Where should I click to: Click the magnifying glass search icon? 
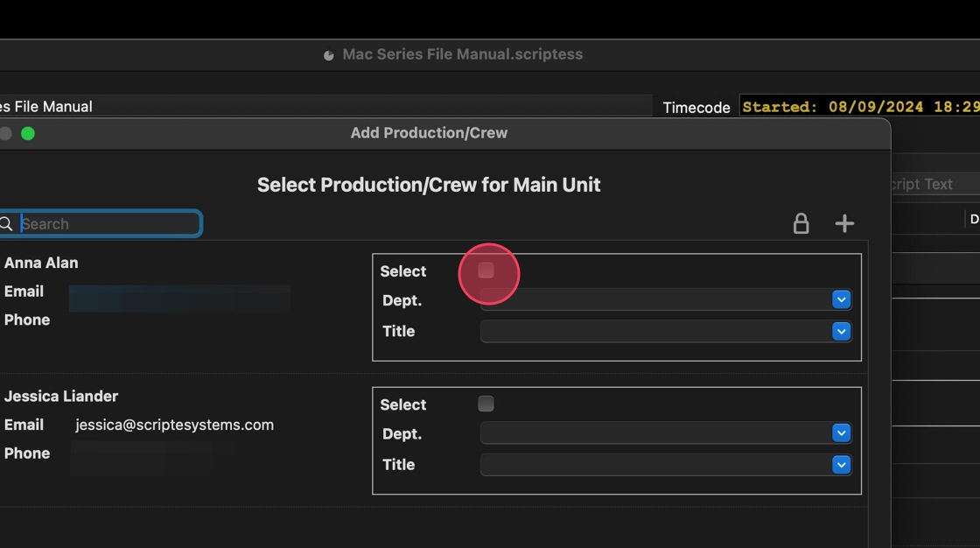(6, 224)
